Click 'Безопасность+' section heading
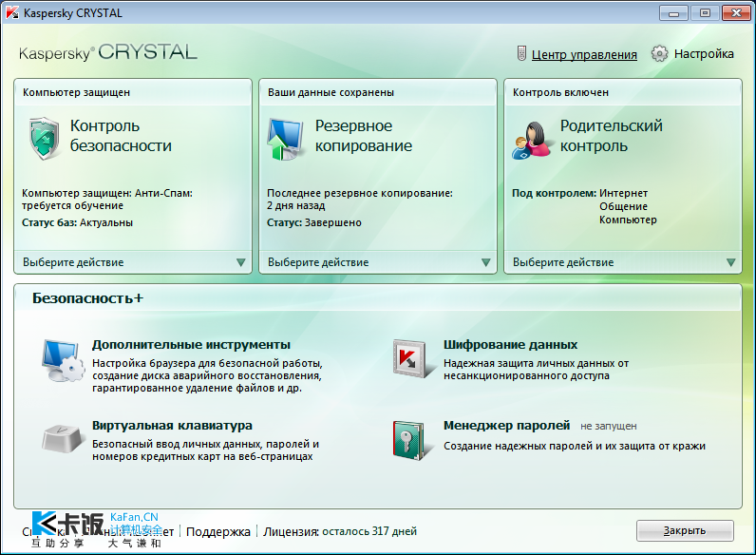The height and width of the screenshot is (555, 756). pyautogui.click(x=87, y=298)
